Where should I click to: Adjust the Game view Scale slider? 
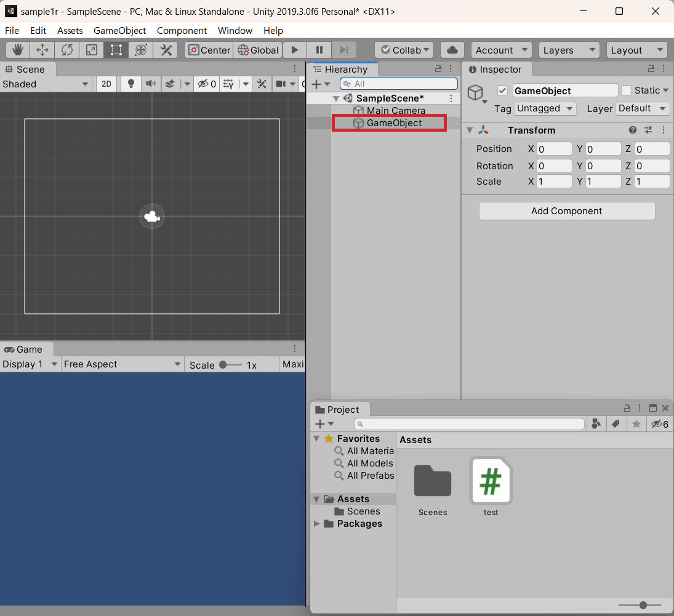tap(230, 365)
